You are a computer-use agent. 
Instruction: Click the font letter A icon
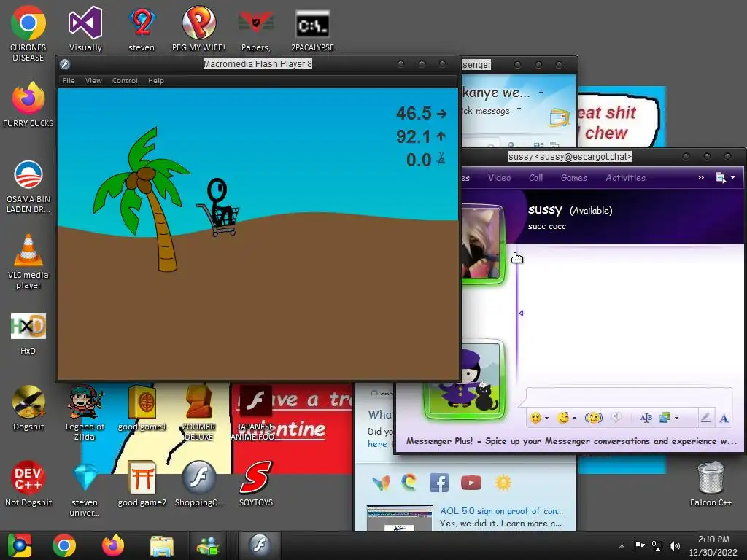point(724,419)
